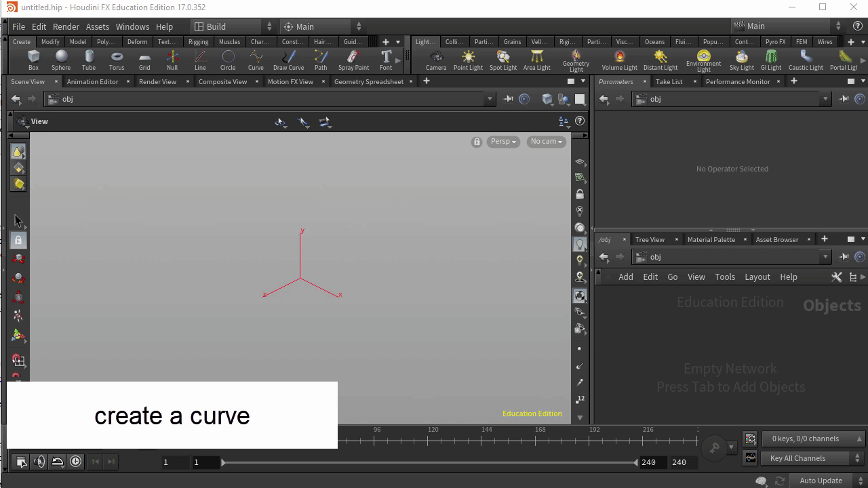This screenshot has width=868, height=488.
Task: Open the Render menu
Action: [66, 26]
